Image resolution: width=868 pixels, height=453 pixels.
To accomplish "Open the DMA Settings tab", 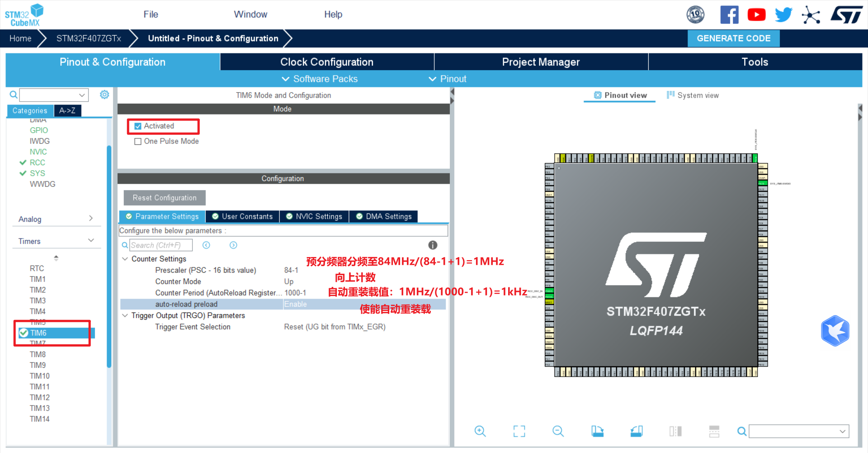I will pyautogui.click(x=384, y=217).
